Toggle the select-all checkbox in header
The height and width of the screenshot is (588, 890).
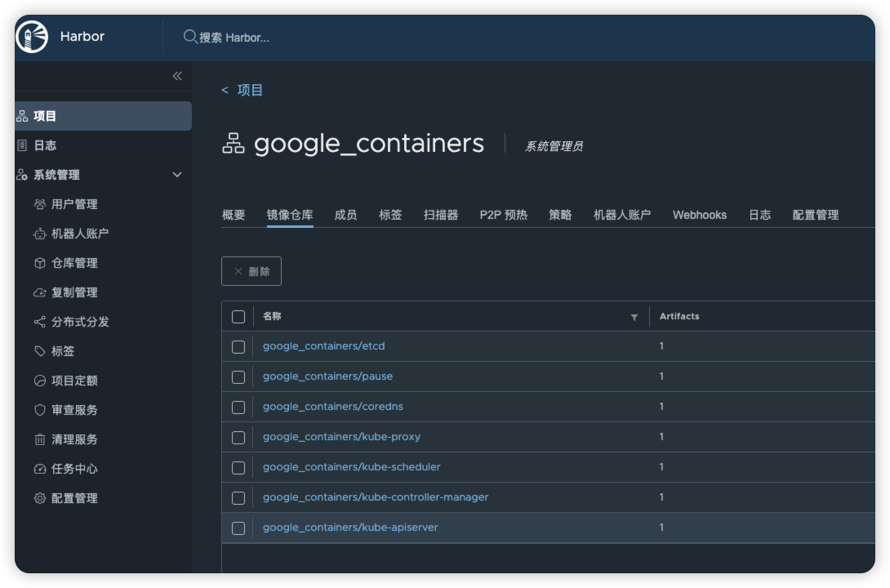(x=238, y=317)
